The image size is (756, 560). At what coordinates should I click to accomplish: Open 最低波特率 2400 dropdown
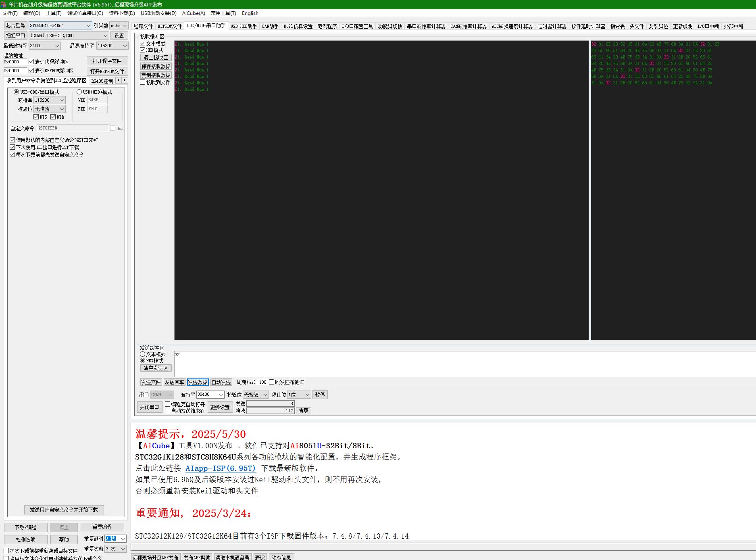pos(45,46)
